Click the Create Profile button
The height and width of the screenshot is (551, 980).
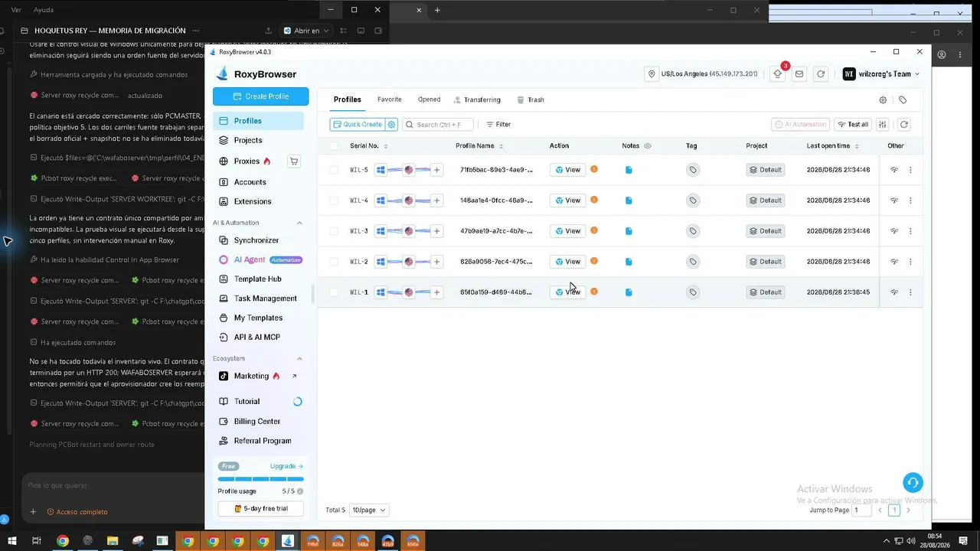click(x=260, y=96)
